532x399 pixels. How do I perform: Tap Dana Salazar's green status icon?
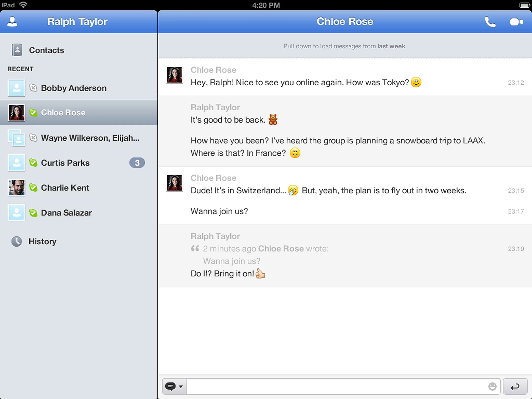[x=34, y=213]
